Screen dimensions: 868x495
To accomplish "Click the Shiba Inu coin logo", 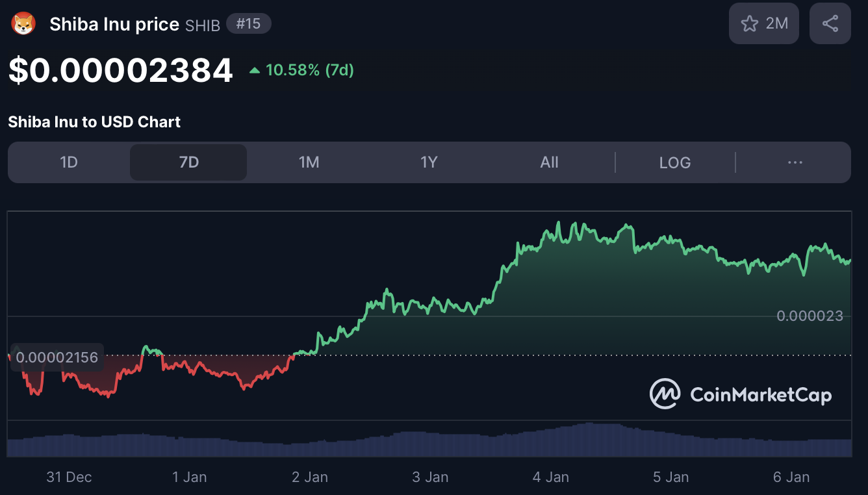I will [24, 24].
